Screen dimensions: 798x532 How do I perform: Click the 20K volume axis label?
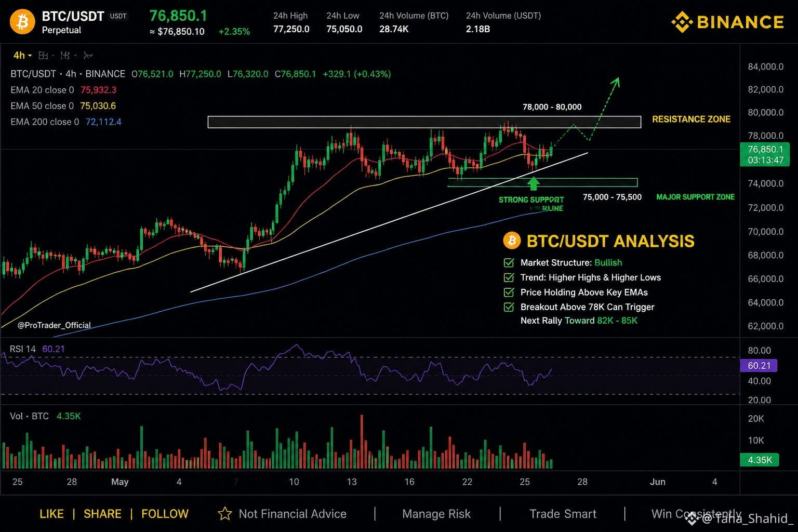coord(756,419)
